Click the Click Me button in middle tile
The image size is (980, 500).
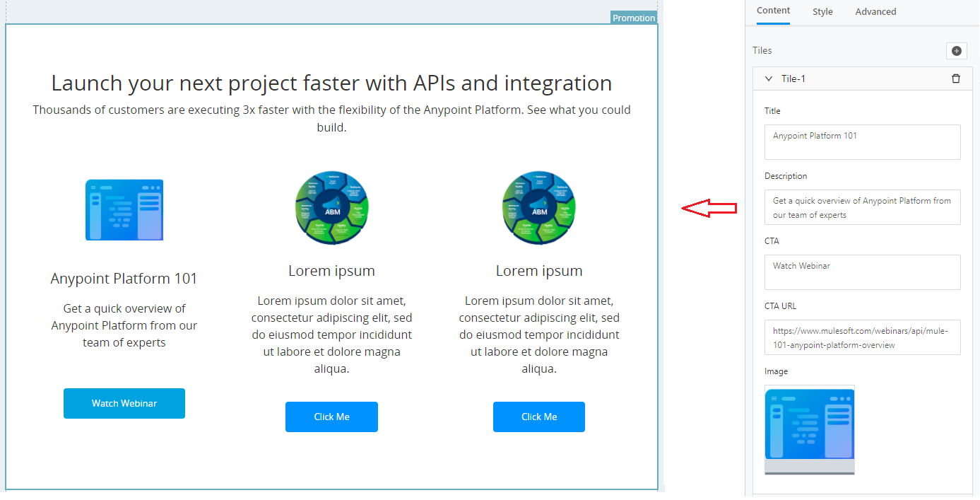[x=331, y=417]
